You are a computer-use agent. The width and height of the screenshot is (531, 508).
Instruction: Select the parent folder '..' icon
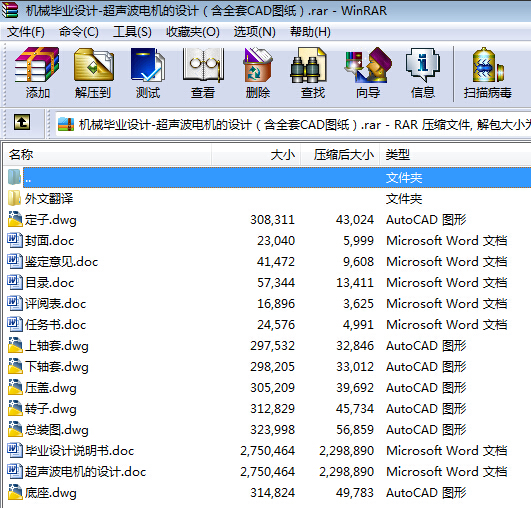(x=14, y=177)
